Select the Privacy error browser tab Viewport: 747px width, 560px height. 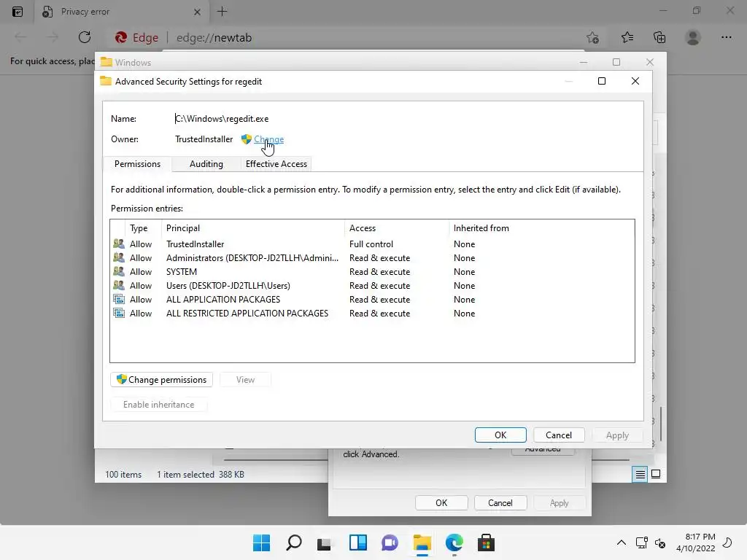122,12
